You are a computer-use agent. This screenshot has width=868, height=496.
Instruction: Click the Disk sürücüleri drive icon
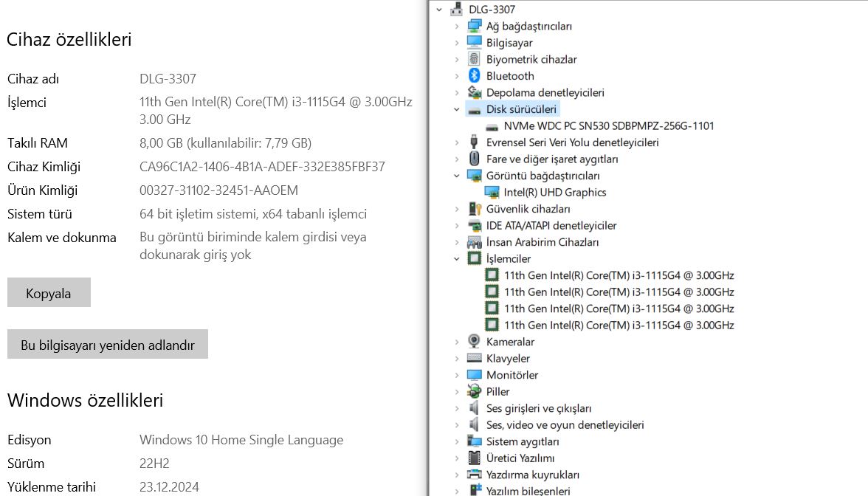475,109
